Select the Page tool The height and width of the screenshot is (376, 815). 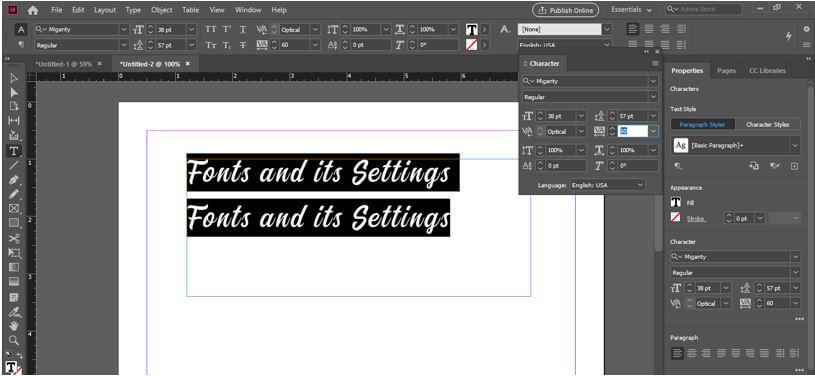[14, 107]
